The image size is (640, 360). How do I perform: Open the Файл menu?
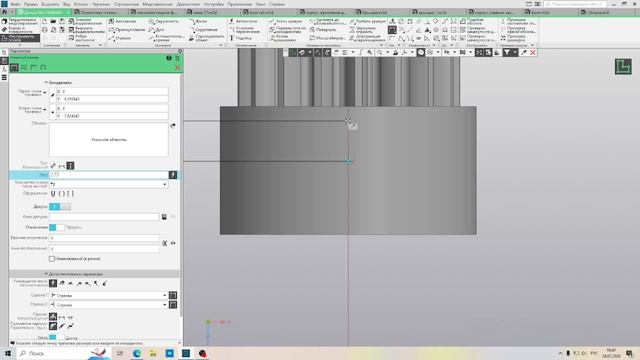(x=16, y=4)
